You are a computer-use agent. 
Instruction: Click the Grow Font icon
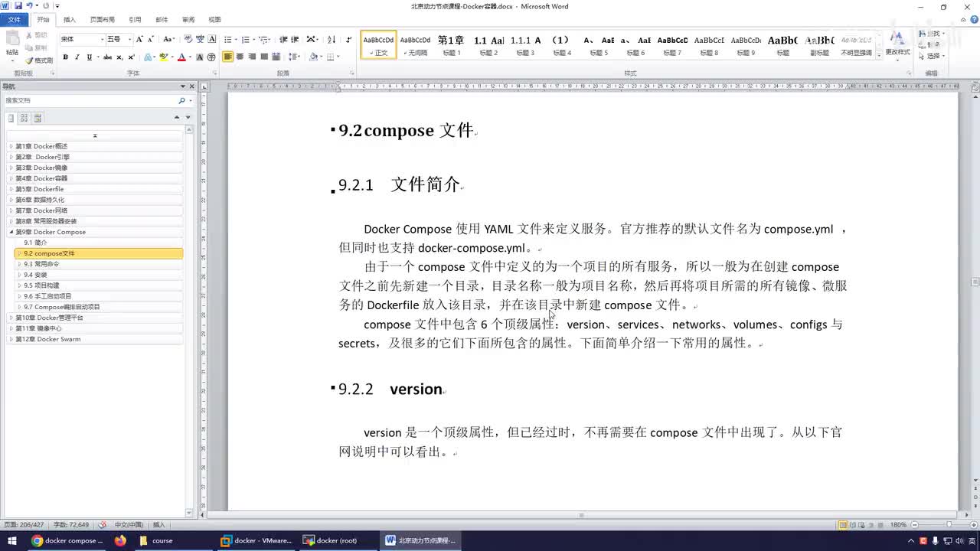(139, 39)
